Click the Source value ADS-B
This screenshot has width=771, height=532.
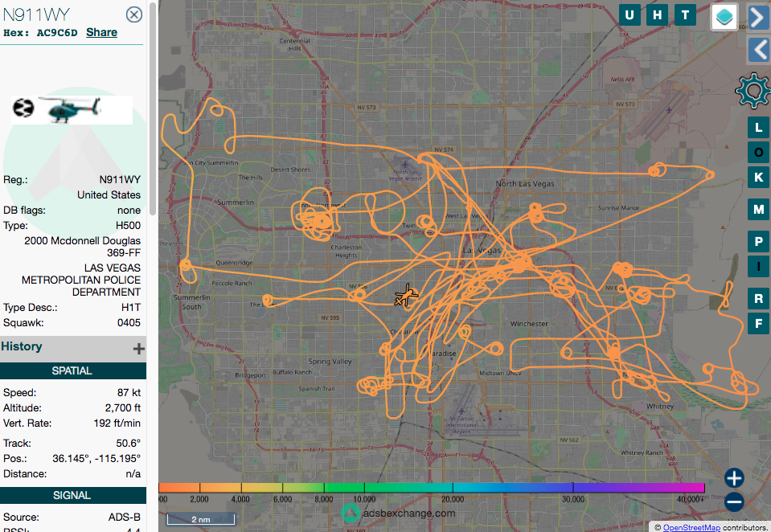coord(125,517)
